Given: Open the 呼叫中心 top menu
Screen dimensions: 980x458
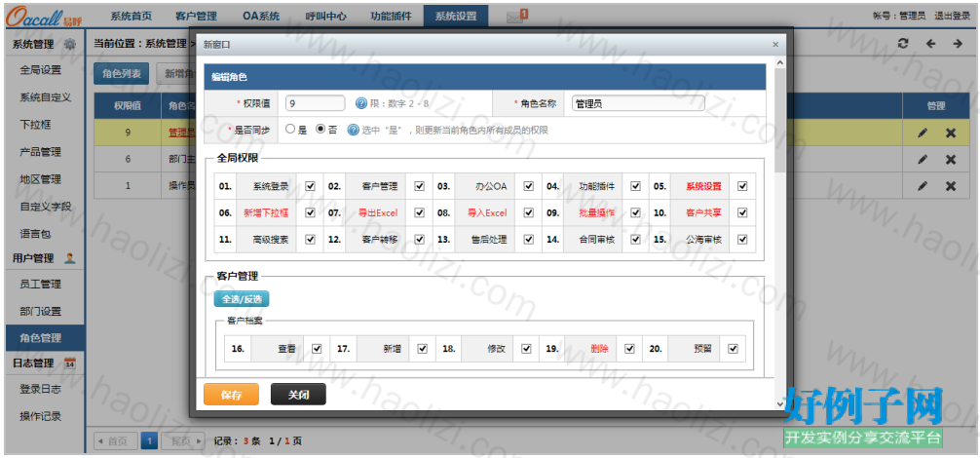Looking at the screenshot, I should click(x=326, y=17).
